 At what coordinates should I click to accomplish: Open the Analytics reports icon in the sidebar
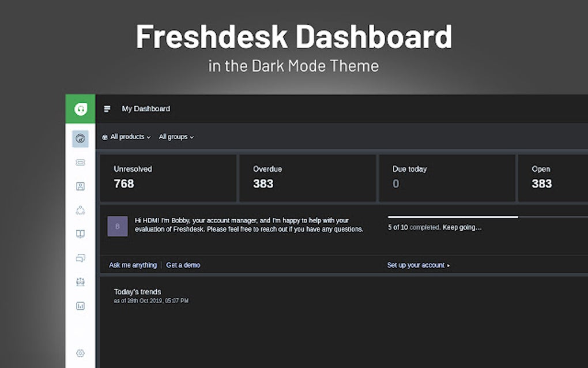tap(80, 306)
